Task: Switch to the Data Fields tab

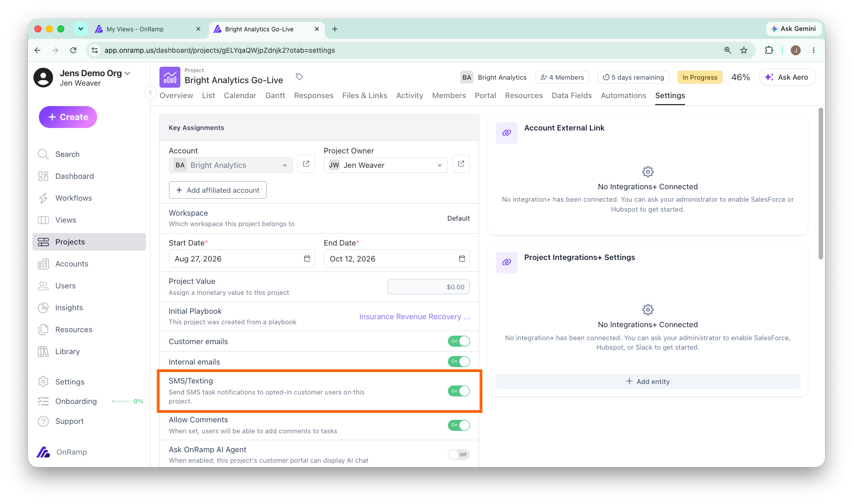Action: click(x=571, y=96)
